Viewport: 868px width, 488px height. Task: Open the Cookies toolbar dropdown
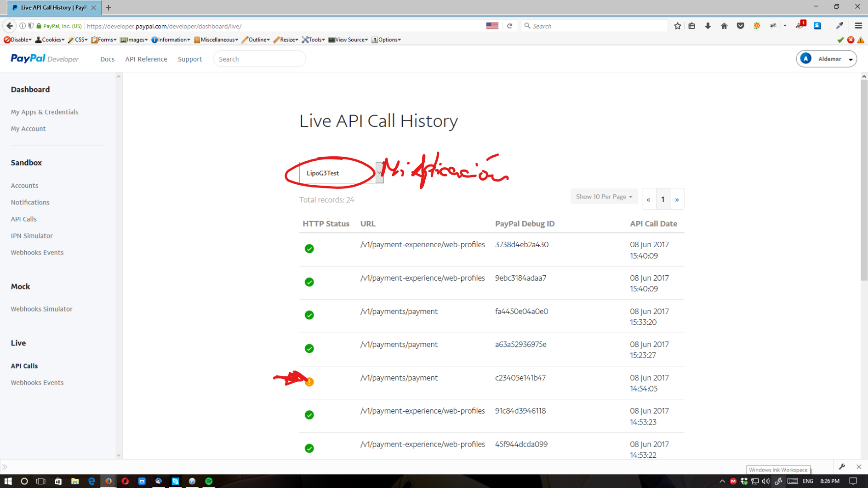coord(50,40)
